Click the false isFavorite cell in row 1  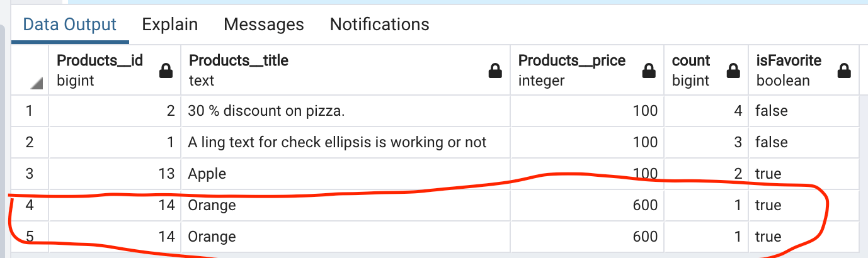click(803, 111)
